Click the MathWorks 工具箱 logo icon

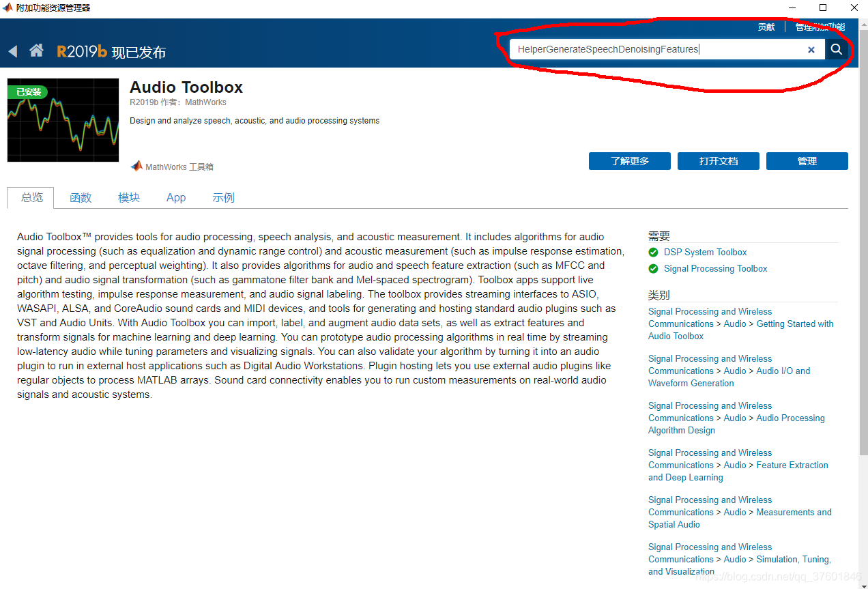pos(136,166)
